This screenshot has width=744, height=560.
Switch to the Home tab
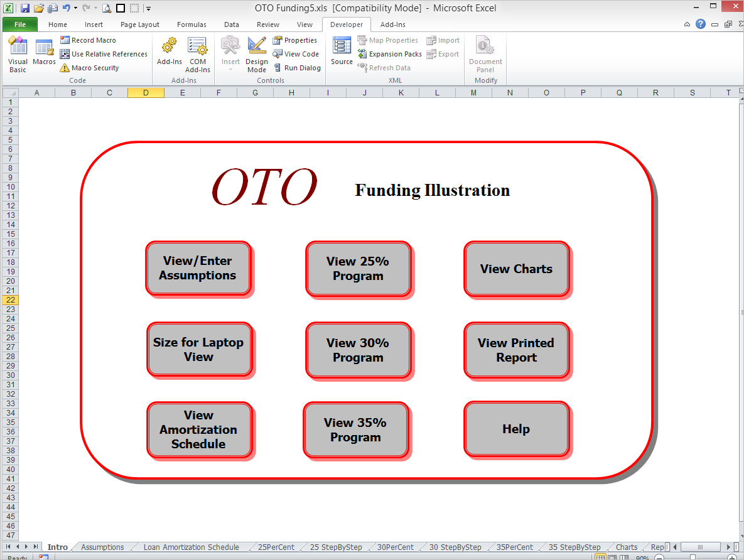(57, 24)
